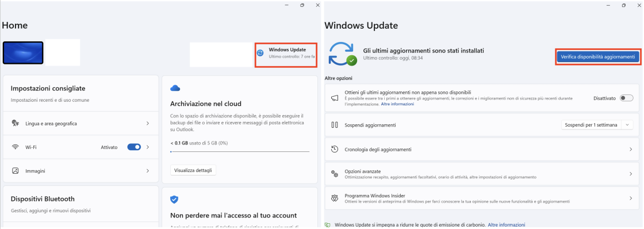Viewport: 644px width, 229px height.
Task: Toggle the Wi-Fi switch off
Action: (x=135, y=147)
